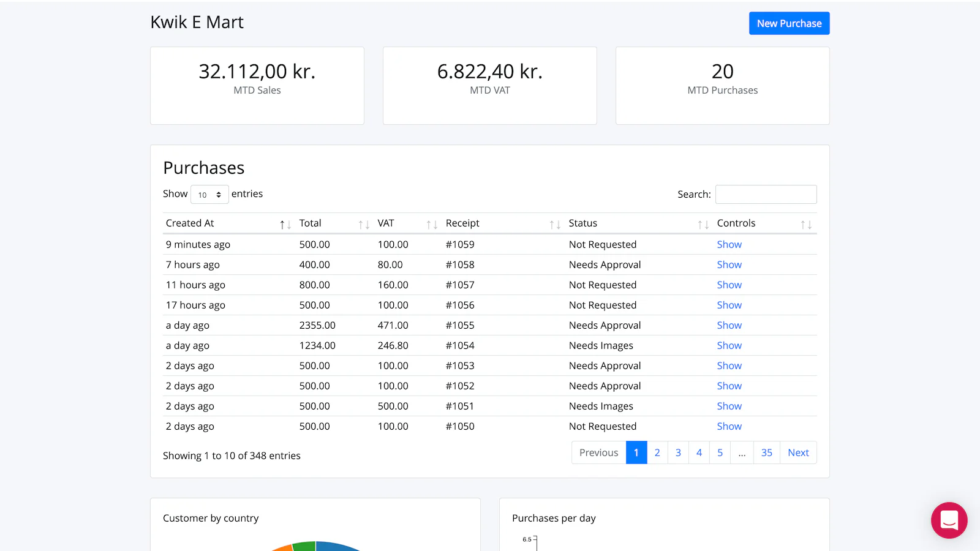Show details for receipt #1059
Image resolution: width=980 pixels, height=551 pixels.
(729, 244)
